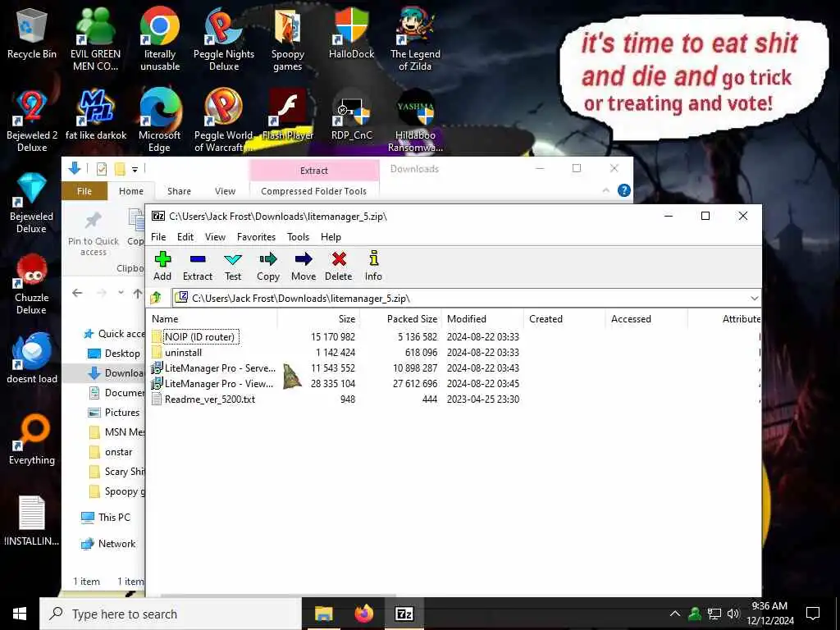Open the Tools menu in 7-Zip
This screenshot has height=630, width=840.
[x=298, y=237]
